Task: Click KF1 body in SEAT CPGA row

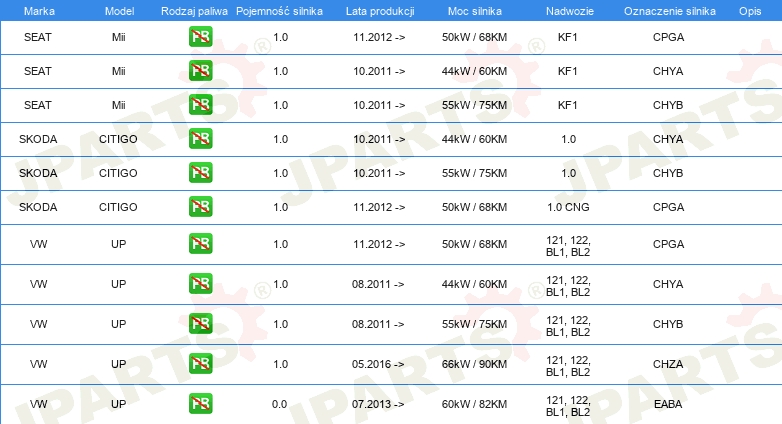Action: click(x=568, y=37)
